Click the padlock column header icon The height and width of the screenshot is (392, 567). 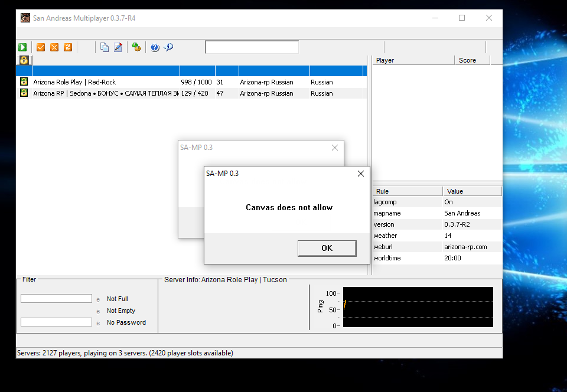coord(24,60)
